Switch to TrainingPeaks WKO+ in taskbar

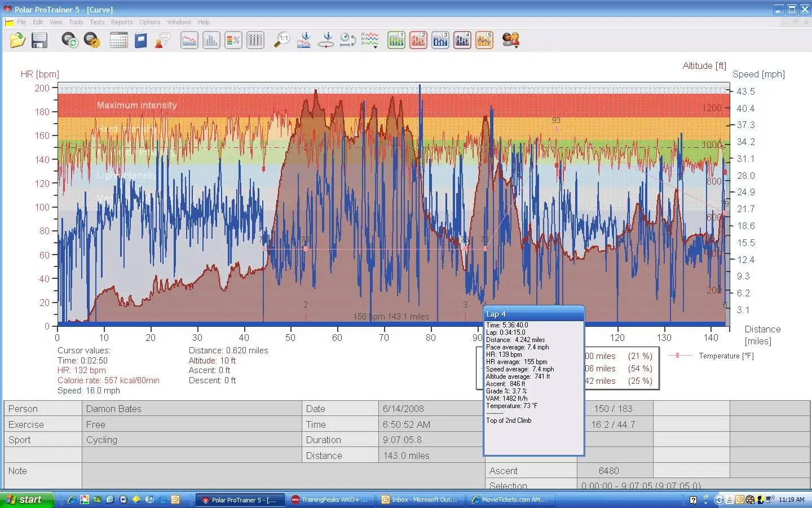click(x=330, y=500)
